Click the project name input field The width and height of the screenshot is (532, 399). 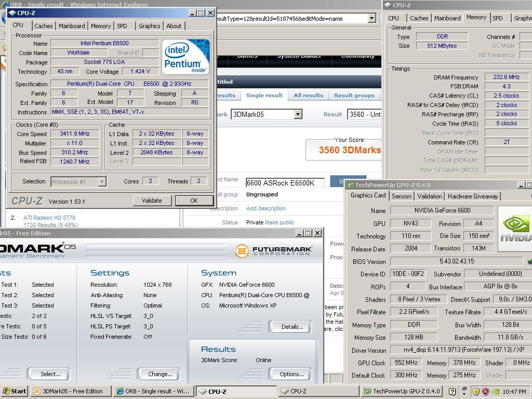[285, 183]
